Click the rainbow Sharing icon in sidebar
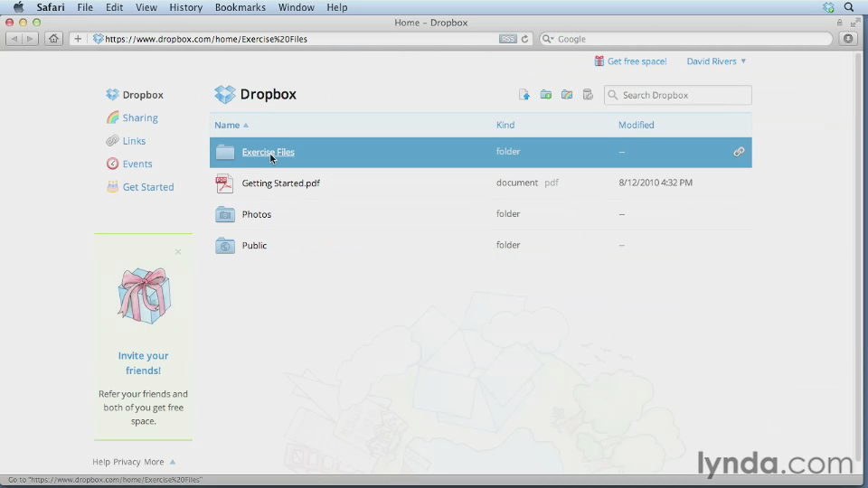Screen dimensions: 868x488 pos(112,117)
